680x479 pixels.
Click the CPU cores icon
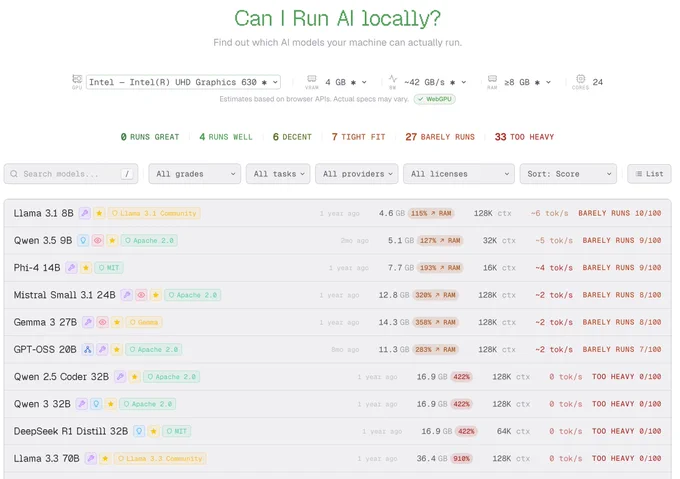click(581, 79)
